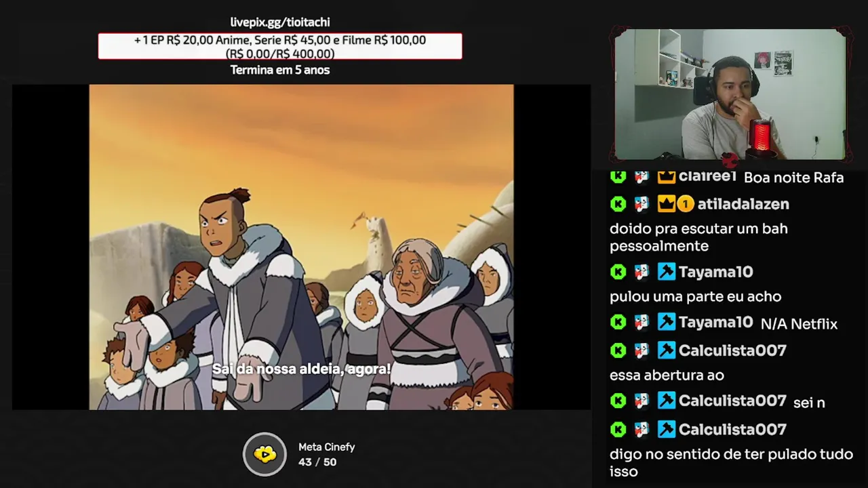Click username Tayama10 beside 'N/A Netflix'
868x488 pixels.
coord(715,323)
